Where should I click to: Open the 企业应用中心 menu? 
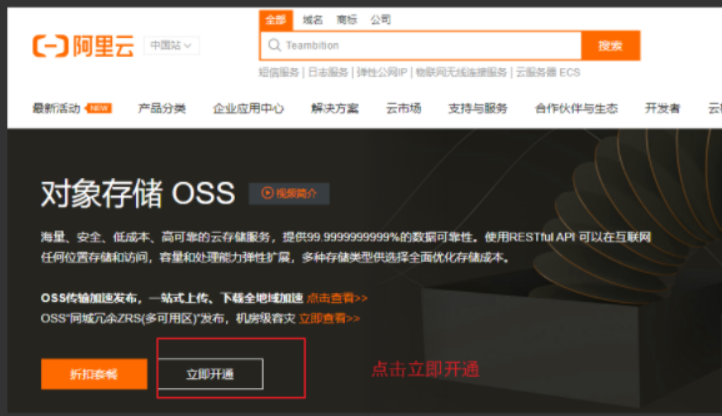(248, 108)
